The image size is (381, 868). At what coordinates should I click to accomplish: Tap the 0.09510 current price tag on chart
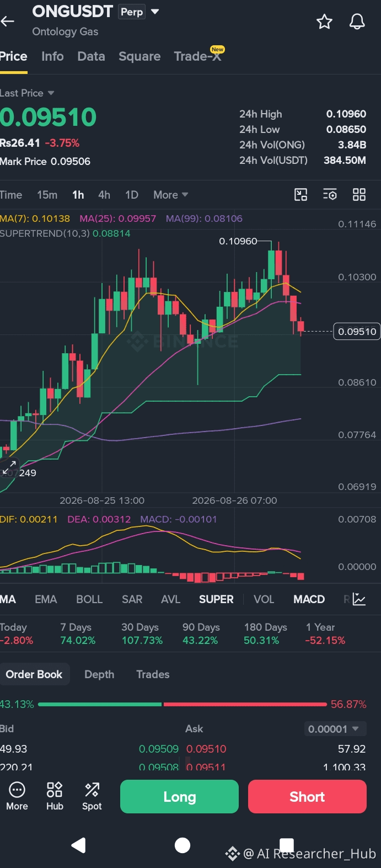(x=357, y=332)
